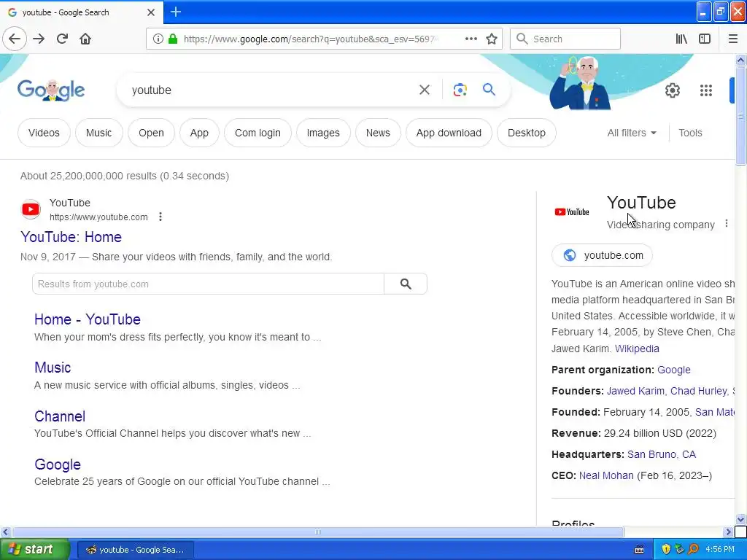Open more options in YouTube knowledge panel
The height and width of the screenshot is (560, 747).
(726, 223)
